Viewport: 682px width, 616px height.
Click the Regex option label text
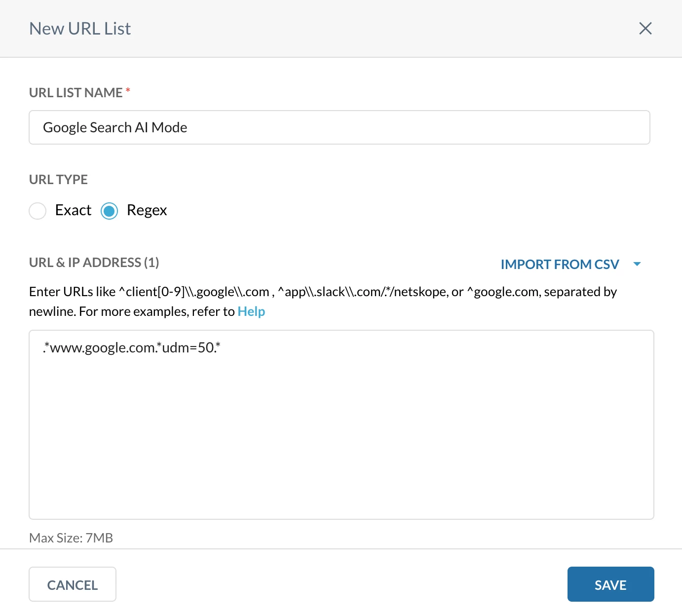(x=147, y=210)
